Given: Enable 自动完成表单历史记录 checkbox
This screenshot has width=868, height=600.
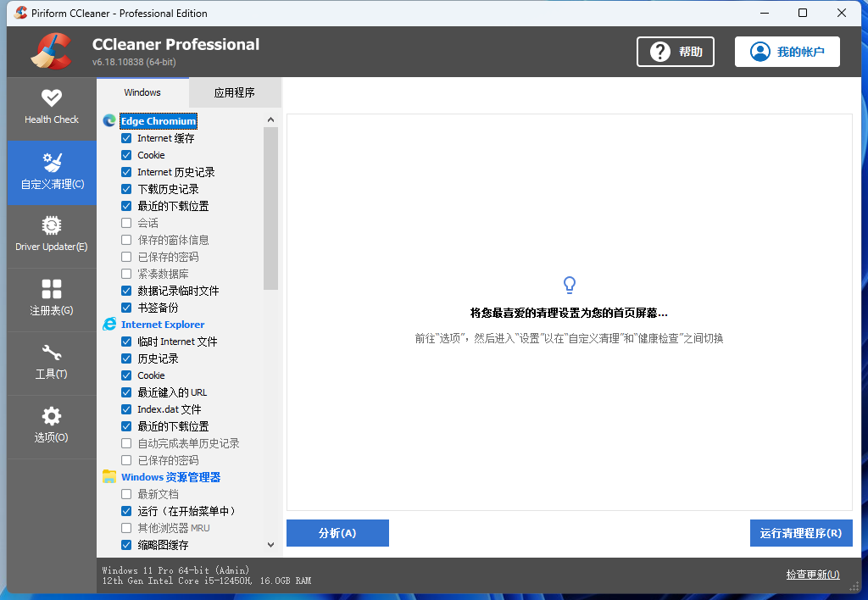Looking at the screenshot, I should point(126,443).
